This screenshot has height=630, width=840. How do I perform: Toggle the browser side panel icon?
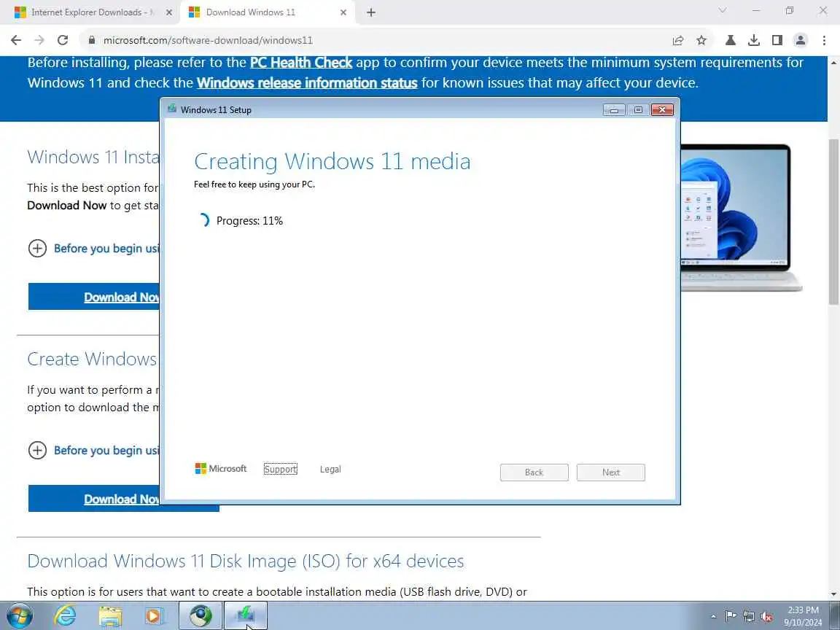[x=777, y=40]
